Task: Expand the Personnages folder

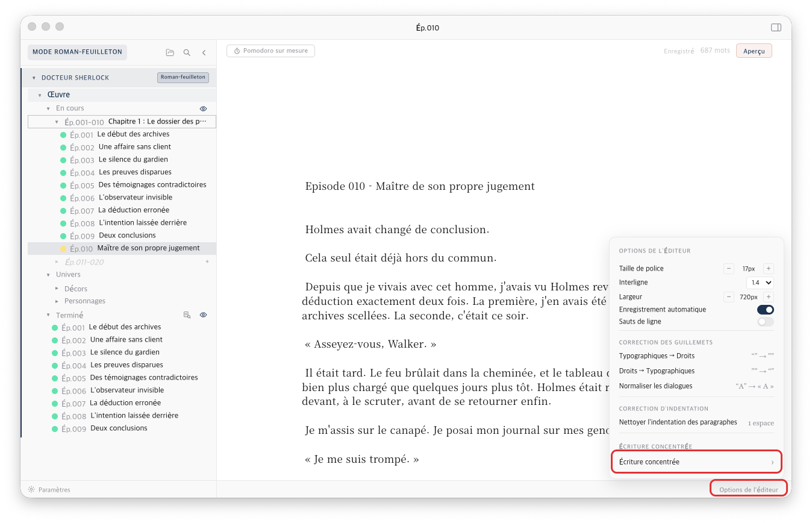Action: 57,301
